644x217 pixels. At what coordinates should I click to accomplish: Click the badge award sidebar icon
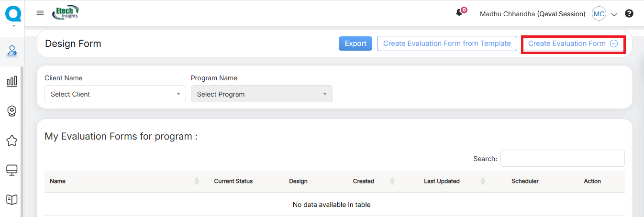click(x=12, y=111)
